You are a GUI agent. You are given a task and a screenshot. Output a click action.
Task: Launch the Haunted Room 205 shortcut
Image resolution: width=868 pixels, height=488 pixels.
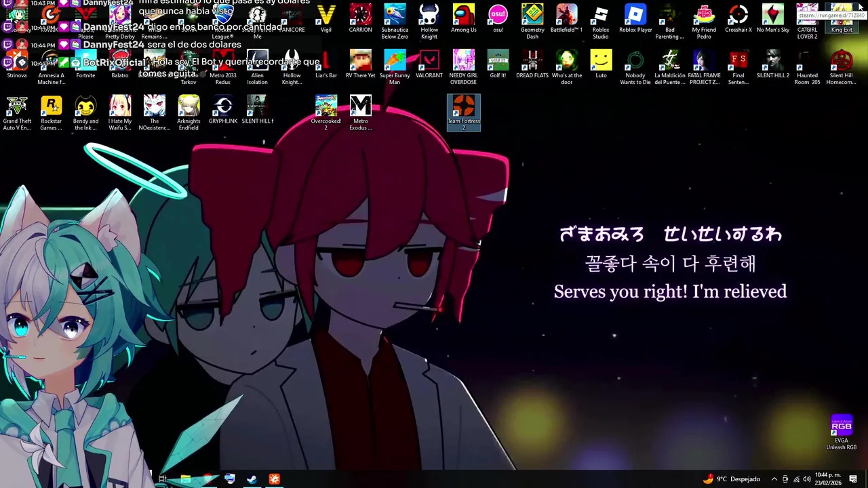tap(807, 67)
